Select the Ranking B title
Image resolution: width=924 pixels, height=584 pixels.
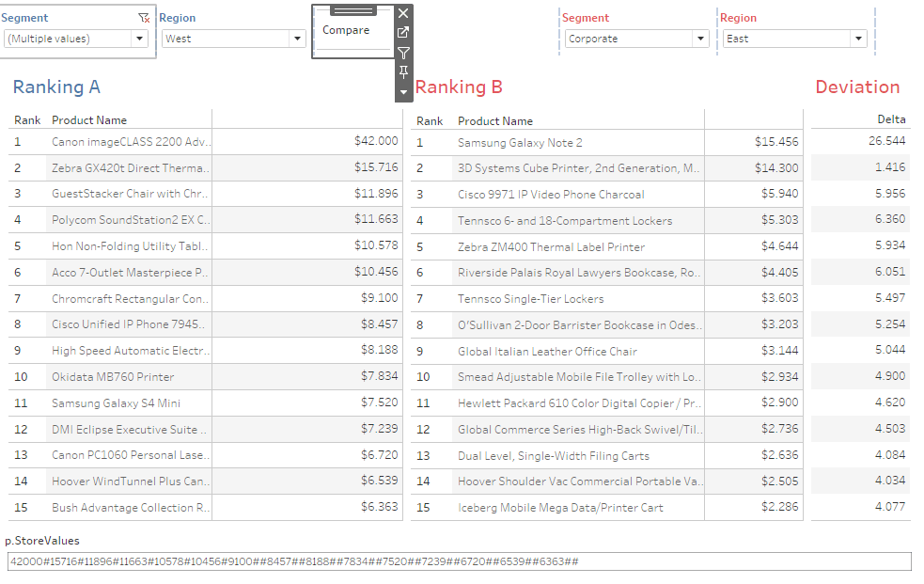pyautogui.click(x=459, y=87)
